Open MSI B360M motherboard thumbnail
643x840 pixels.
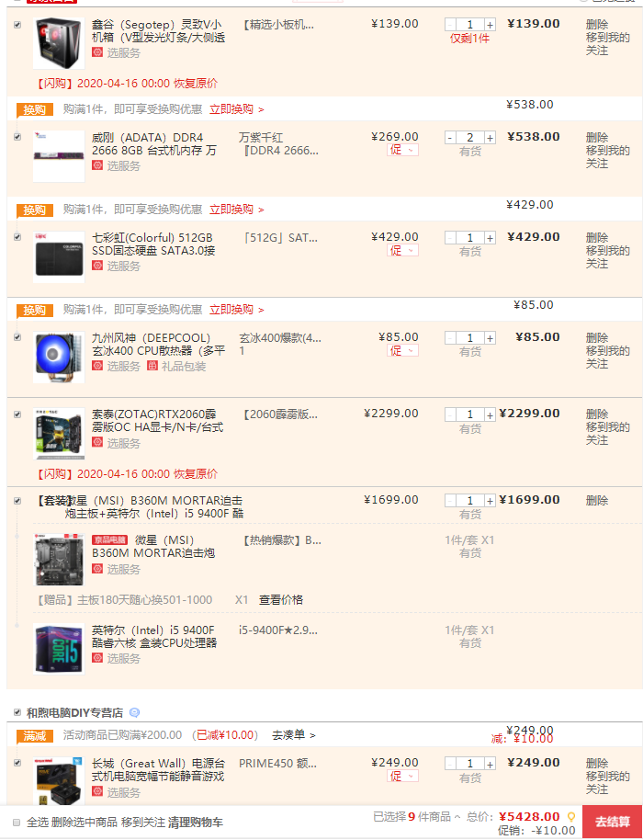[x=59, y=560]
